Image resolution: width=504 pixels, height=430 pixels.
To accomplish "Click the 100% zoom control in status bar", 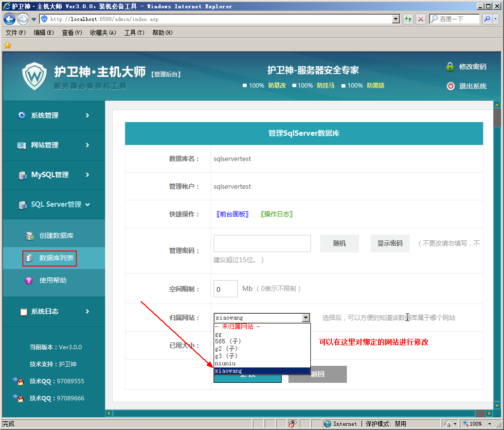I will tap(476, 423).
